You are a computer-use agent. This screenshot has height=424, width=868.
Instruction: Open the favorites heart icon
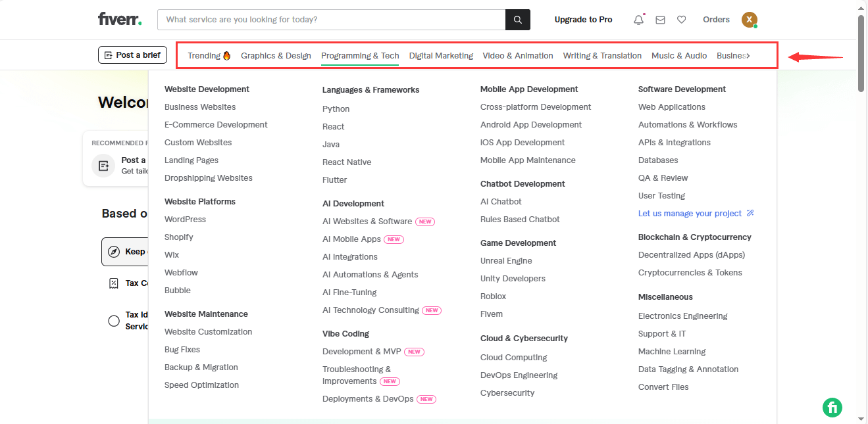point(682,20)
